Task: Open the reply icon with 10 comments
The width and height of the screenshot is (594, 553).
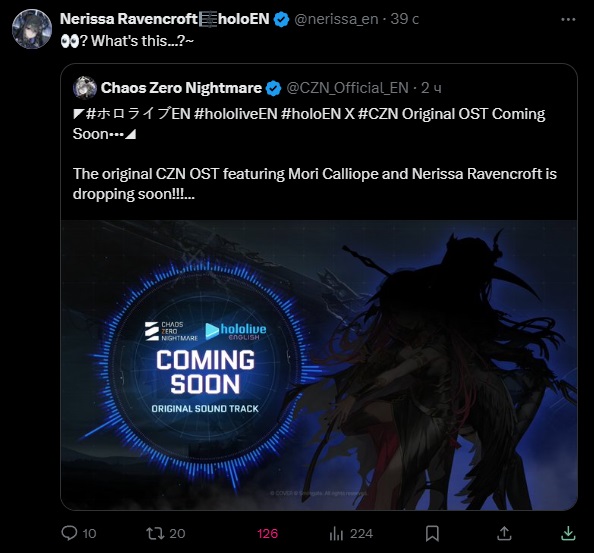Action: point(69,533)
